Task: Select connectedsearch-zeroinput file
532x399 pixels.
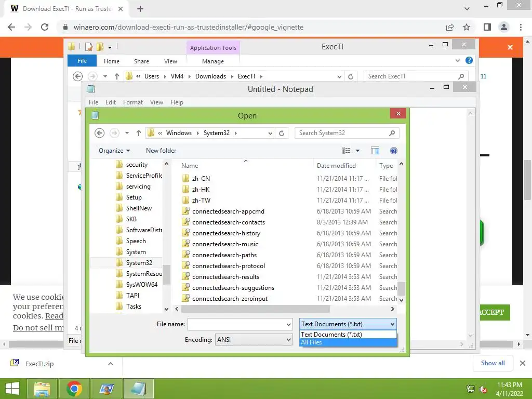Action: (230, 299)
